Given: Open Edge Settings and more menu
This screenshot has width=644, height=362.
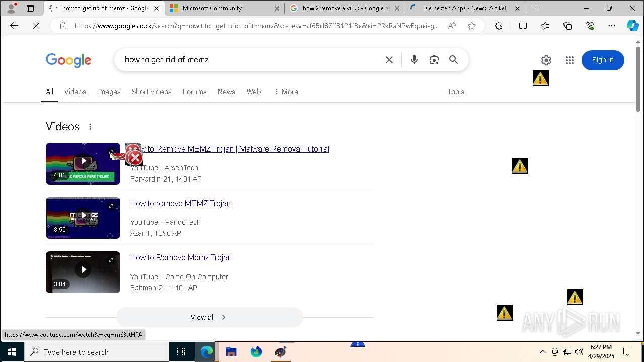Looking at the screenshot, I should [612, 26].
